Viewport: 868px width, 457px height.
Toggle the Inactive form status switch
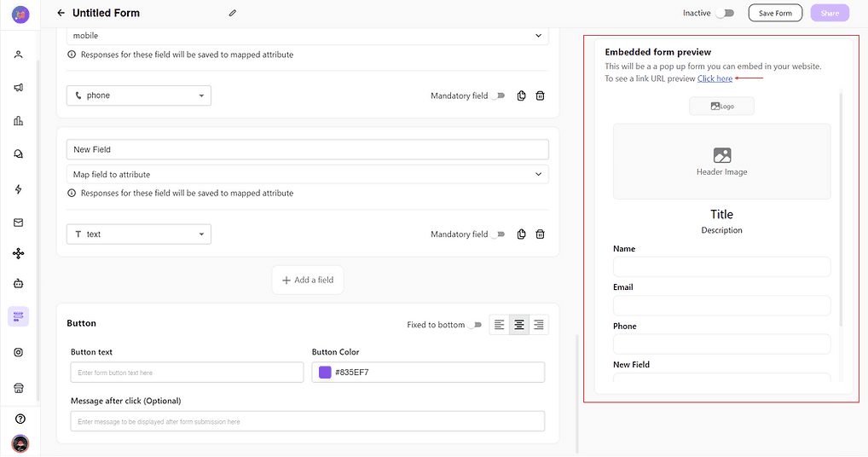coord(725,13)
